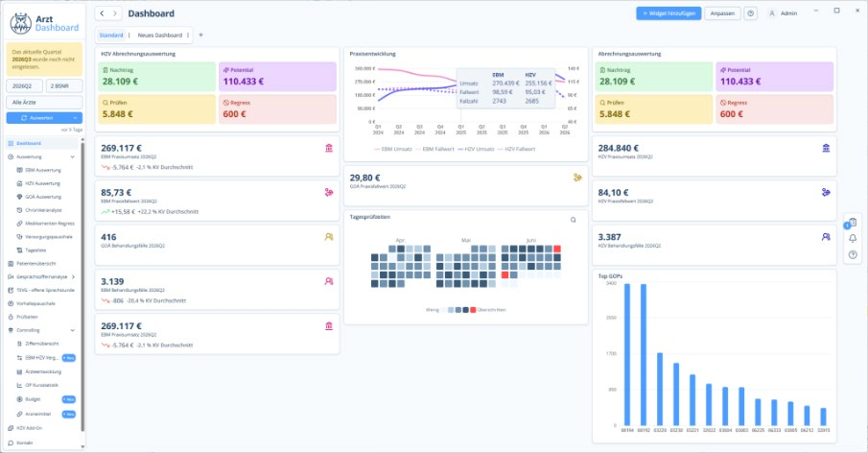The height and width of the screenshot is (453, 868).
Task: Open Chronikeranalyse in sidebar
Action: point(43,210)
